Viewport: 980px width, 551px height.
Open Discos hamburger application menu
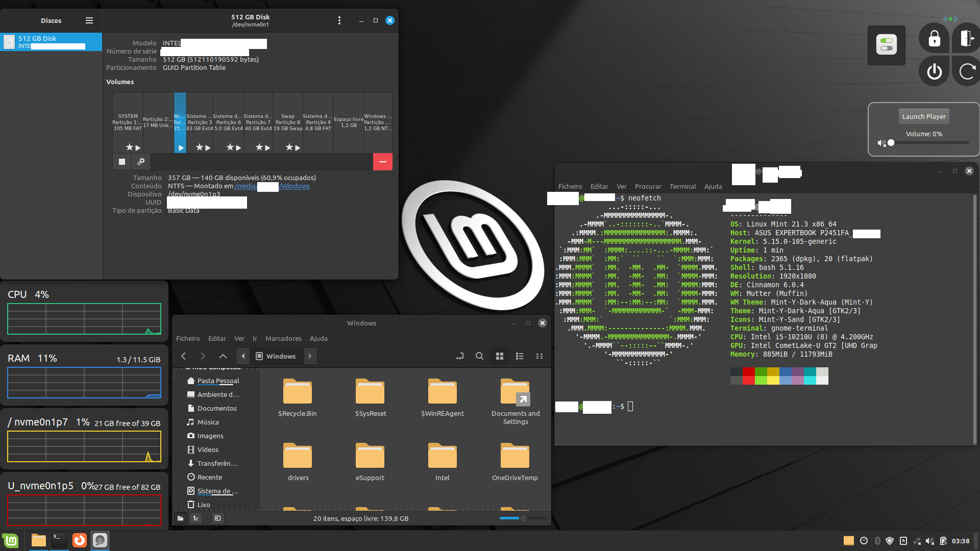point(89,20)
